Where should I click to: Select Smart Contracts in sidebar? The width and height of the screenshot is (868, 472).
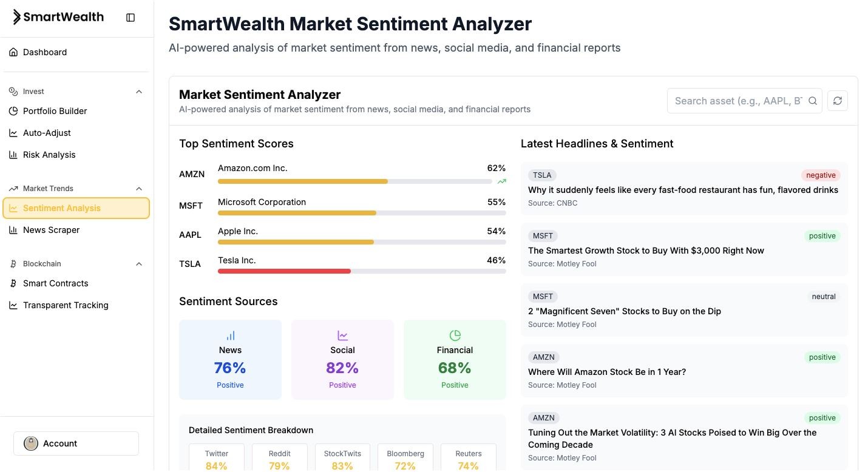point(55,283)
